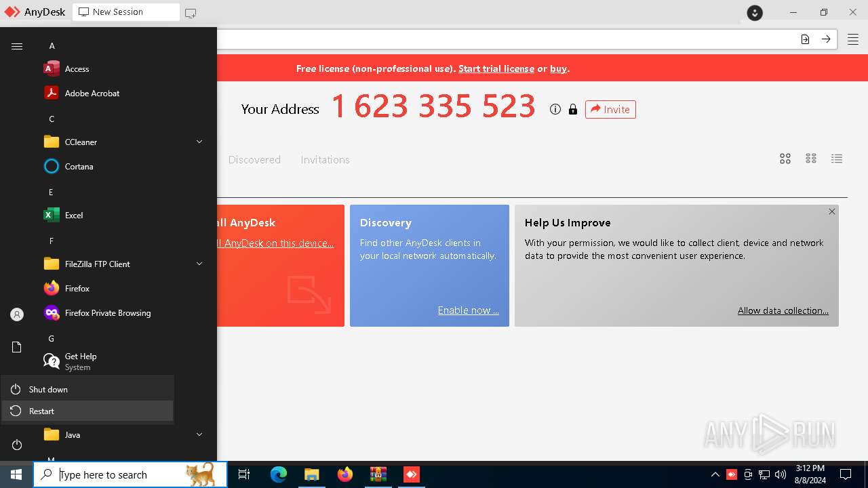Click the Invite button
The height and width of the screenshot is (488, 868).
click(x=610, y=109)
